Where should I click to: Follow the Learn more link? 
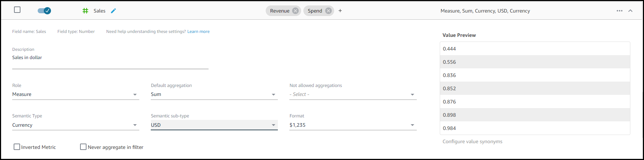(x=198, y=31)
